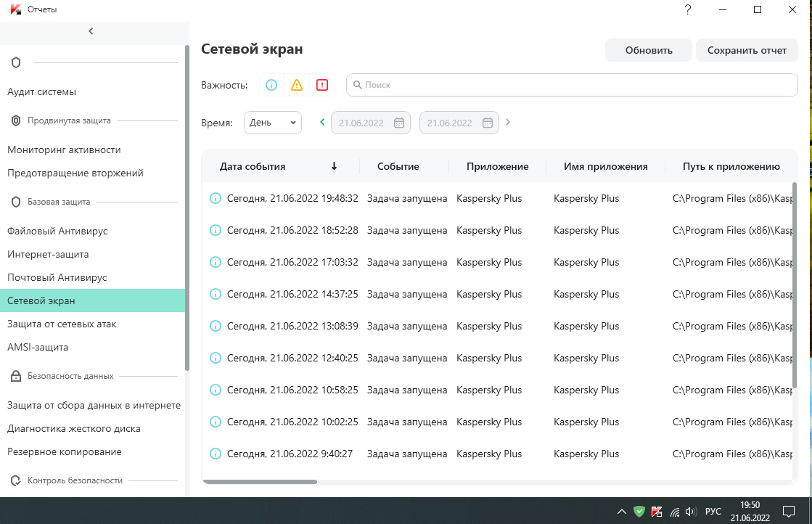The height and width of the screenshot is (524, 812).
Task: Click the info icon of the 17:03:32 event
Action: [216, 263]
